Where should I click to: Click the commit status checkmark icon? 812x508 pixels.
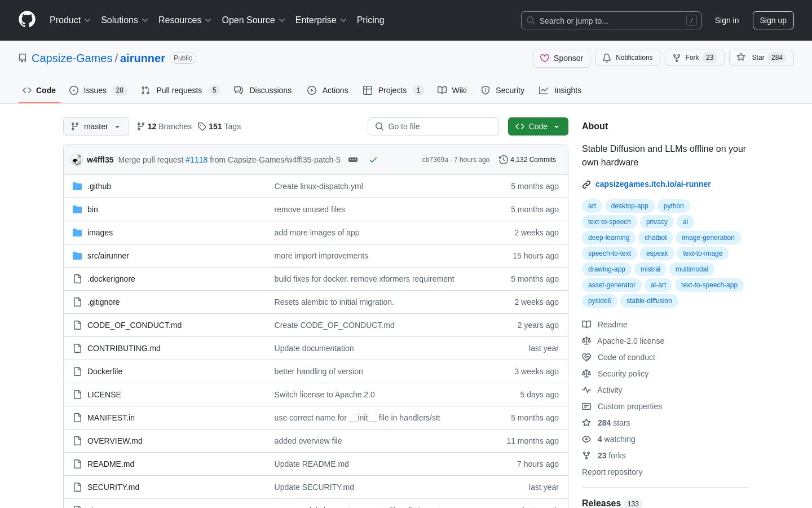tap(373, 160)
